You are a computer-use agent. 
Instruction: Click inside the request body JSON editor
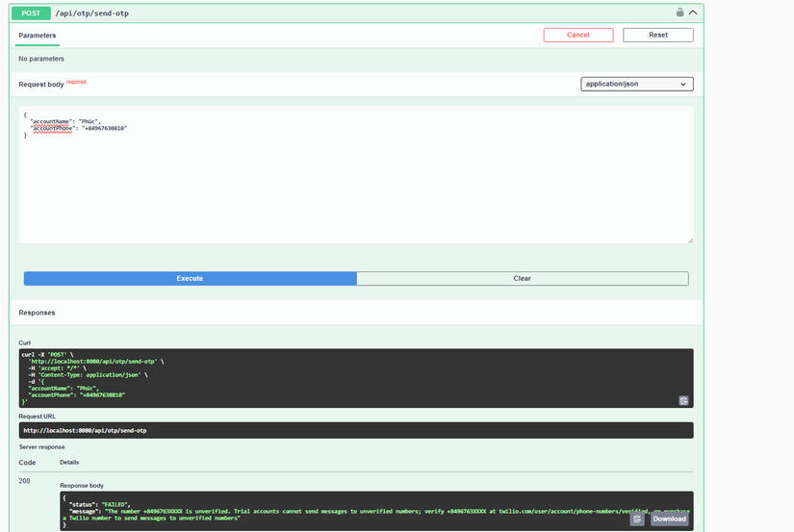(356, 175)
